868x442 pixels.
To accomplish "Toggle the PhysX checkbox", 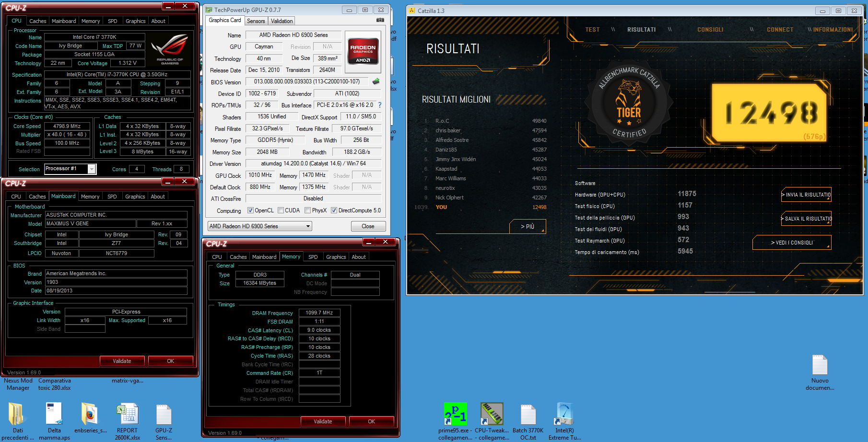I will [307, 210].
